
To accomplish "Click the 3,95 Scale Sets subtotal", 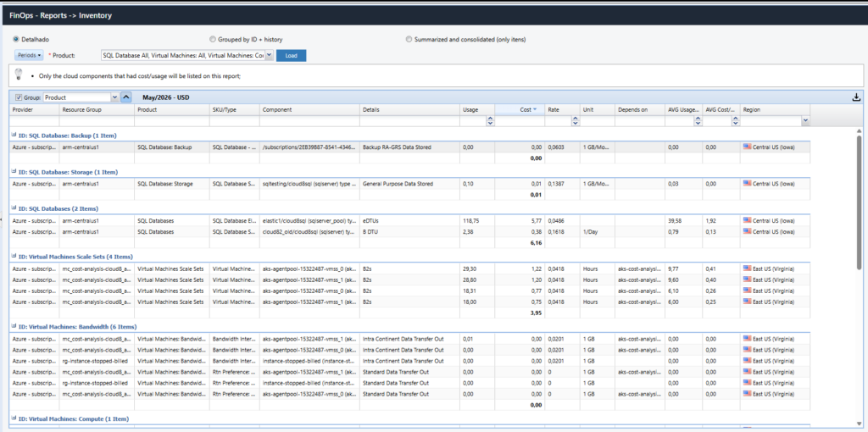I will [537, 313].
